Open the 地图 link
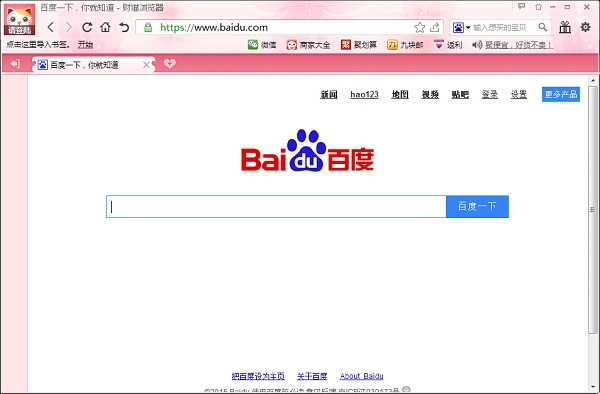 (x=400, y=94)
